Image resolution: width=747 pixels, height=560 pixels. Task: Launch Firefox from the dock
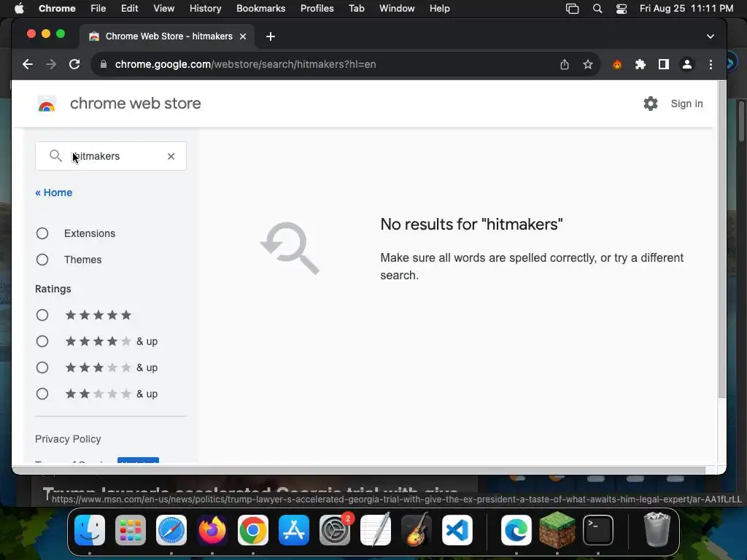coord(212,530)
